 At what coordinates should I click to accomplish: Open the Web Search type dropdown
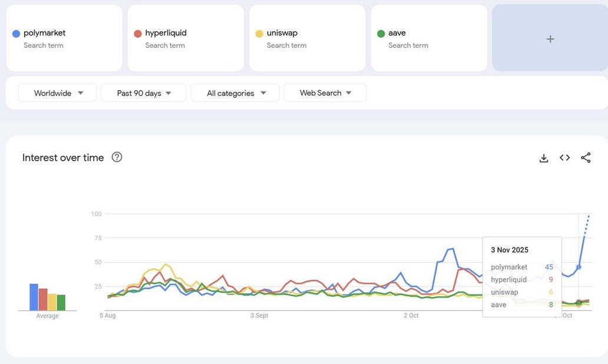click(325, 93)
